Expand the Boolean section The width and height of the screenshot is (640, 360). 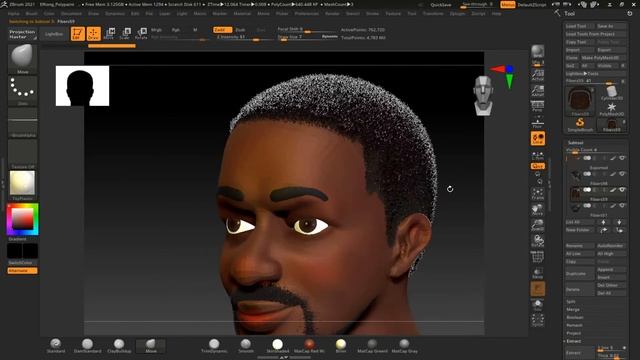pyautogui.click(x=575, y=317)
